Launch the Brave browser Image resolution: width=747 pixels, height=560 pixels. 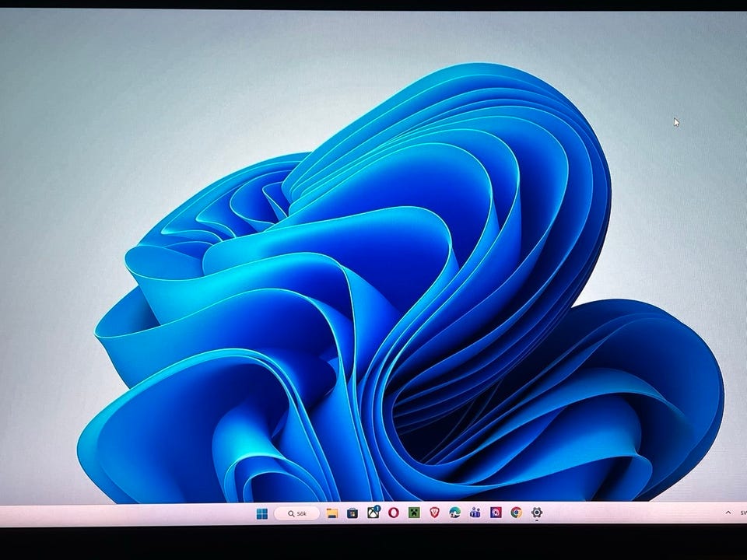tap(434, 513)
